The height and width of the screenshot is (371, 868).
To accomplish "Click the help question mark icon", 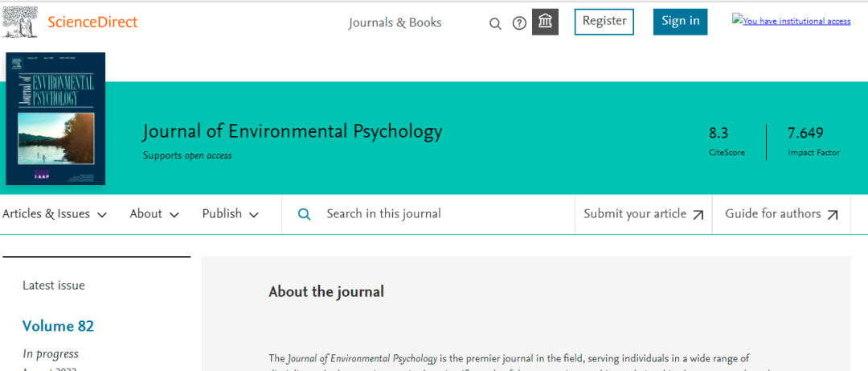I will pyautogui.click(x=519, y=23).
